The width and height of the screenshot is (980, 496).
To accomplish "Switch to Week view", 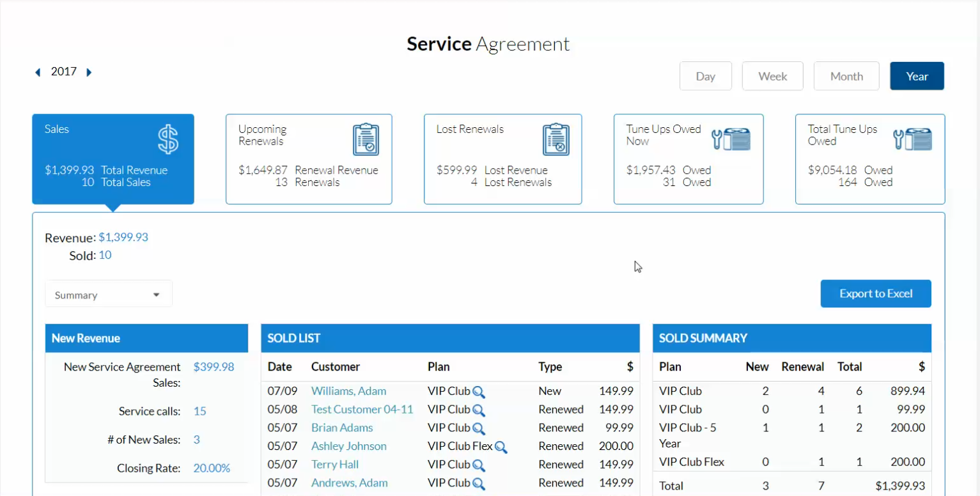I will [x=772, y=75].
